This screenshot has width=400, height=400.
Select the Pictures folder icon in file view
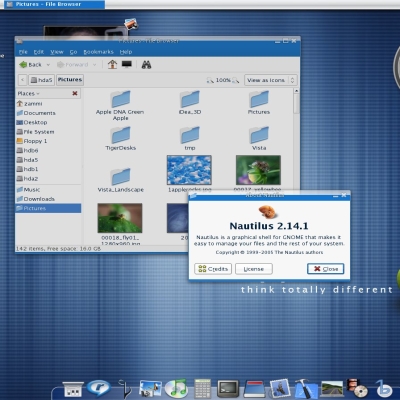(x=259, y=103)
